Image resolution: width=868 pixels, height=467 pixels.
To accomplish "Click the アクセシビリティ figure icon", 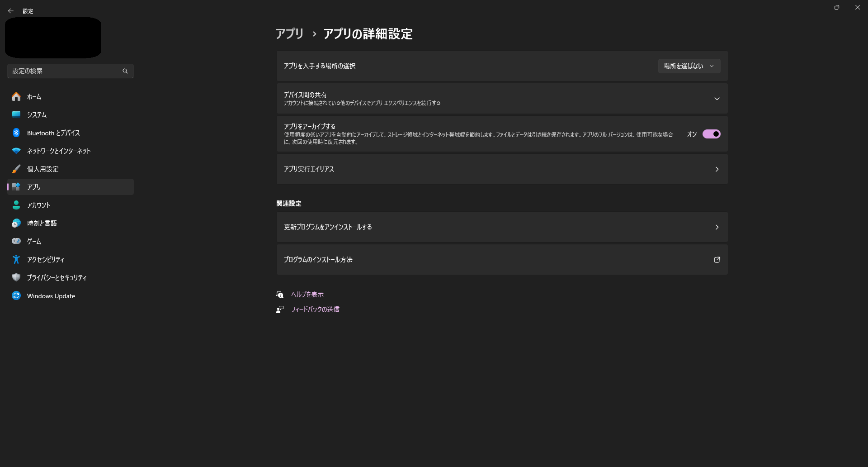I will coord(16,259).
